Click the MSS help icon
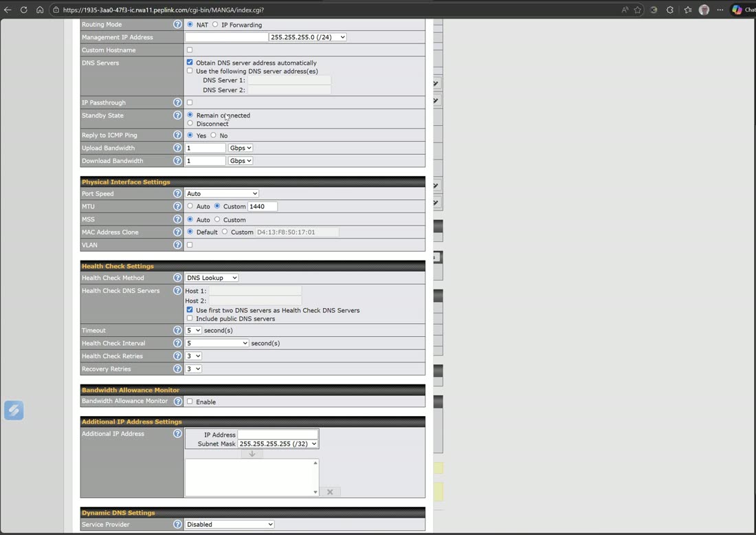This screenshot has width=756, height=535. (177, 219)
